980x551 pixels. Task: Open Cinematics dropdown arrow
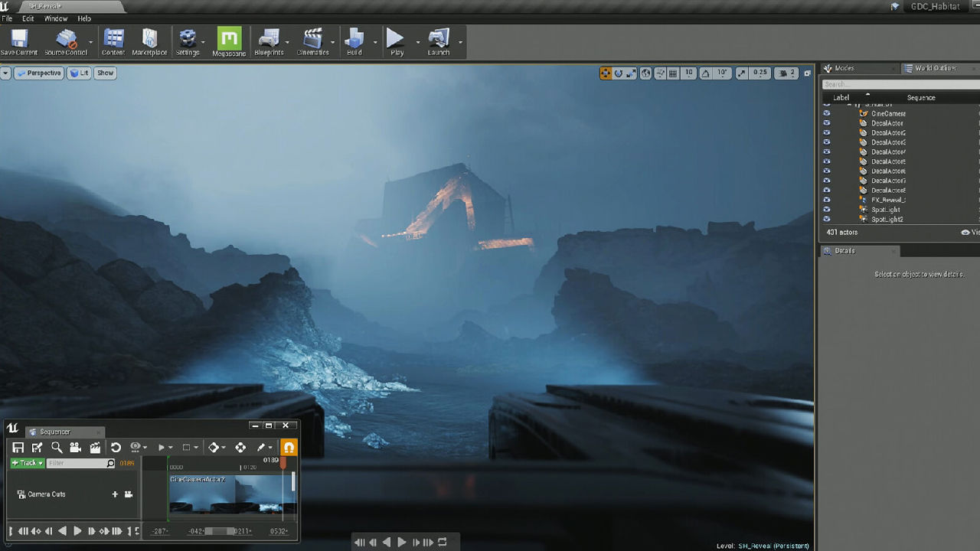pos(333,42)
